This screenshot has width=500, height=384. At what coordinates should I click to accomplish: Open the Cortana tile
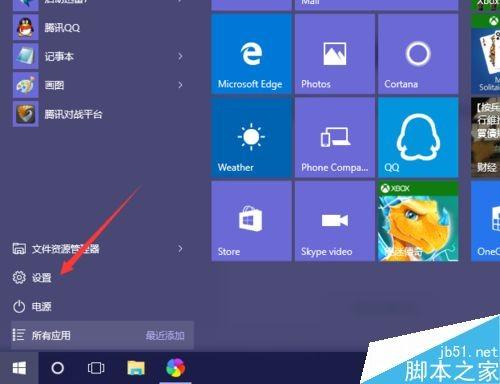coord(418,54)
